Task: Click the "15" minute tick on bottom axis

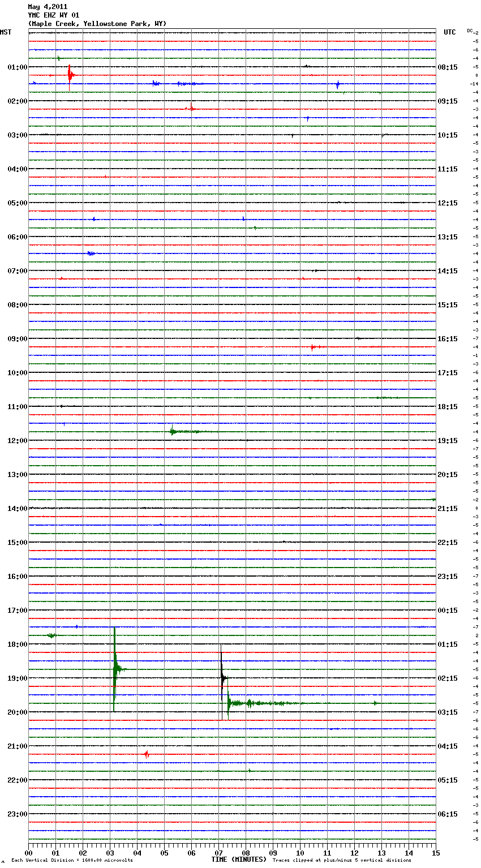Action: (435, 853)
